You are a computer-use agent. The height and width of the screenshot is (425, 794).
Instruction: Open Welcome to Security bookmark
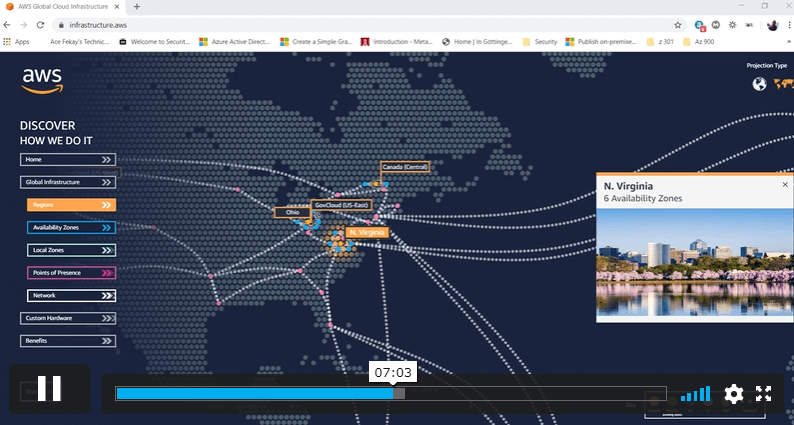point(154,42)
